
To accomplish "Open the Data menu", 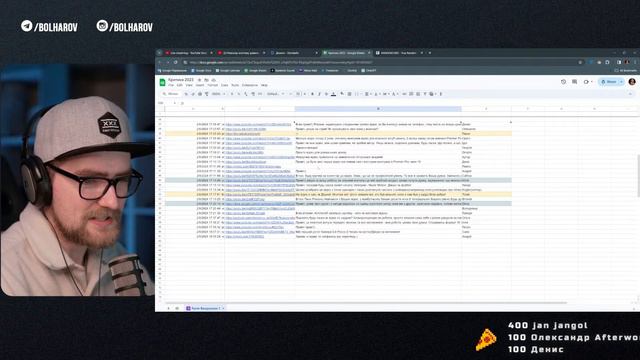I will point(224,85).
